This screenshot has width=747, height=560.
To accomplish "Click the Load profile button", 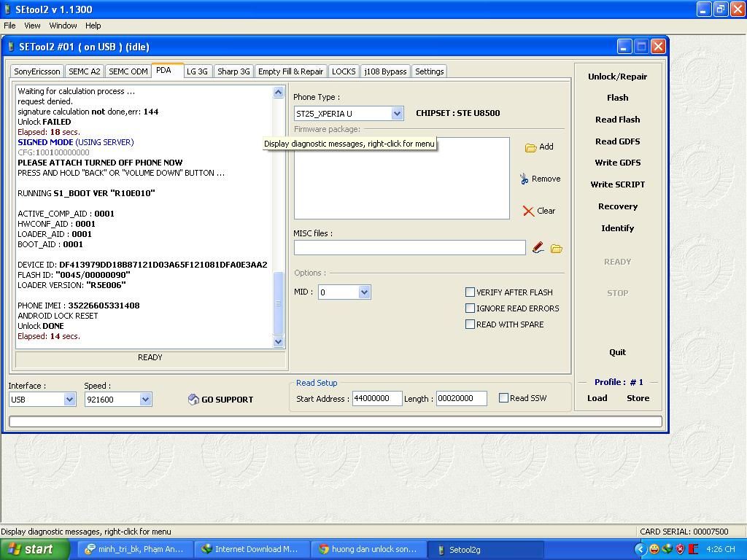I will click(597, 398).
